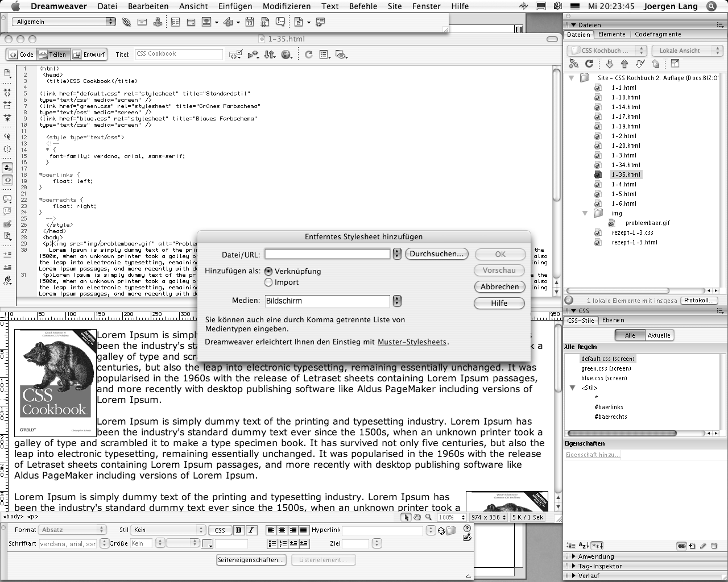
Task: Open the Format Absatz dropdown
Action: 72,530
